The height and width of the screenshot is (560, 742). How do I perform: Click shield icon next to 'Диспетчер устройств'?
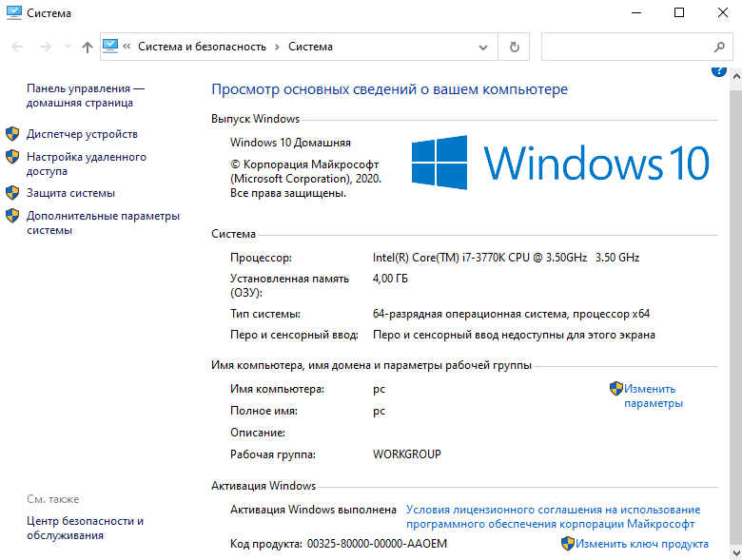point(12,134)
